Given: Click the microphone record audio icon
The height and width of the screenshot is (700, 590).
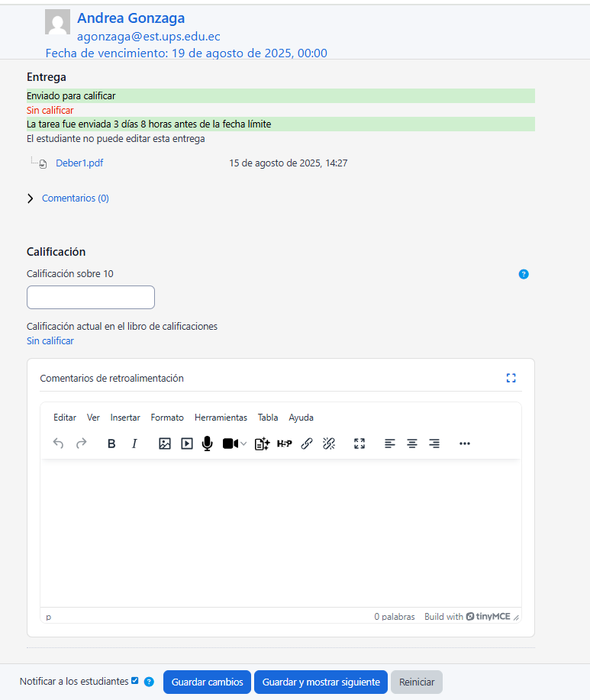Looking at the screenshot, I should pyautogui.click(x=207, y=444).
